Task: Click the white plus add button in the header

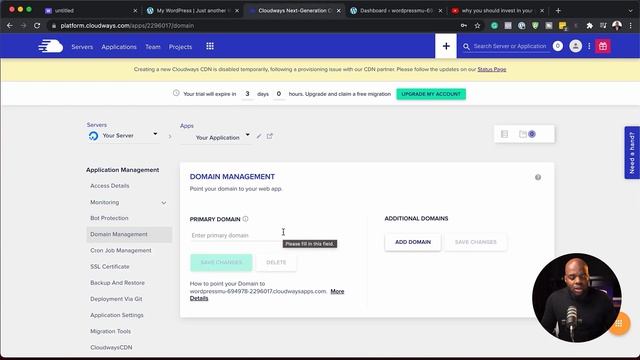Action: pos(446,46)
